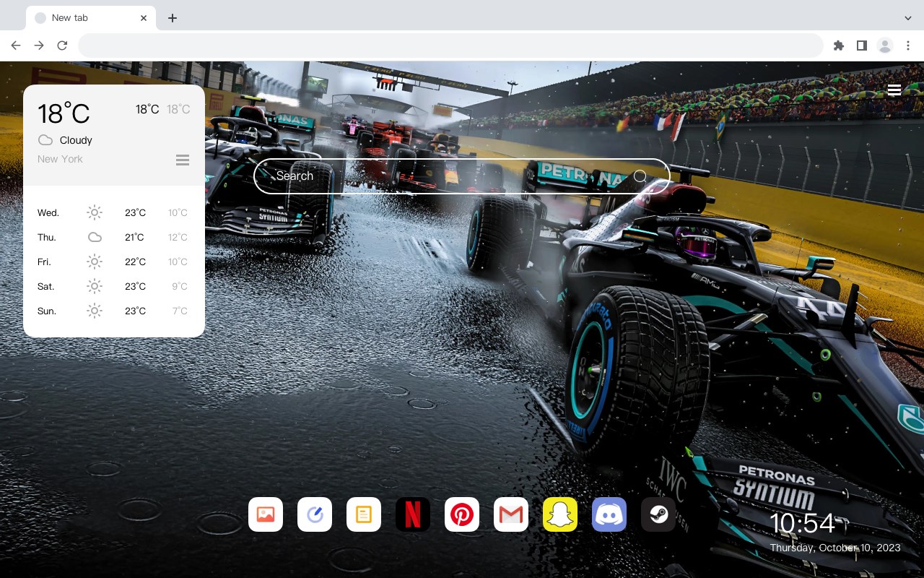The width and height of the screenshot is (924, 578).
Task: Click Friday's 22°C high temperature
Action: coord(135,262)
